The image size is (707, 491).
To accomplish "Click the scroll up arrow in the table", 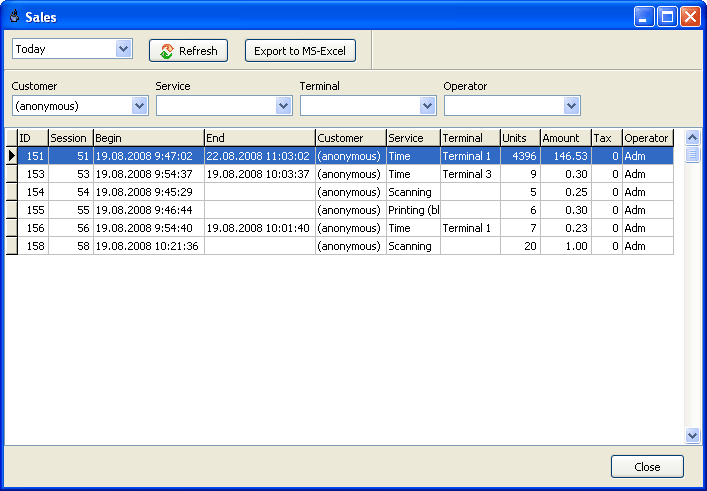I will click(x=692, y=137).
